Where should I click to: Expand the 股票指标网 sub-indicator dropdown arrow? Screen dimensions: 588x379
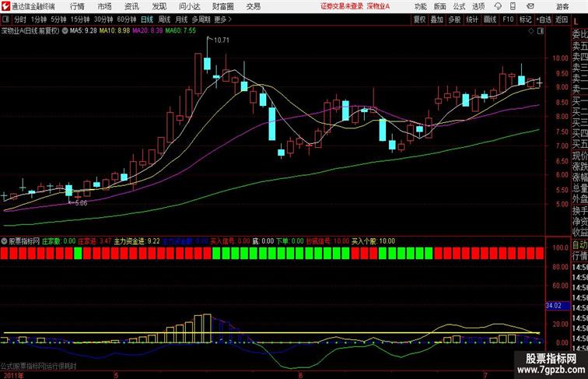5,241
